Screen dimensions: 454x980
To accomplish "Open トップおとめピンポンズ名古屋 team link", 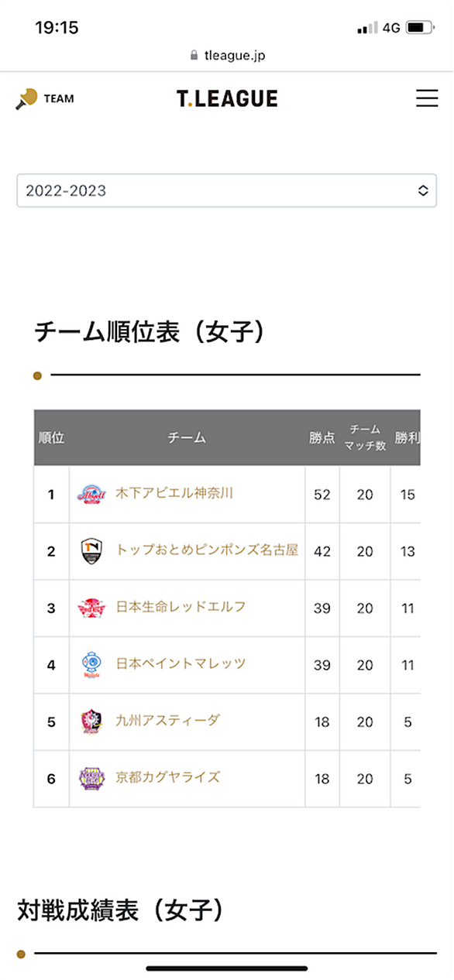I will pyautogui.click(x=207, y=550).
